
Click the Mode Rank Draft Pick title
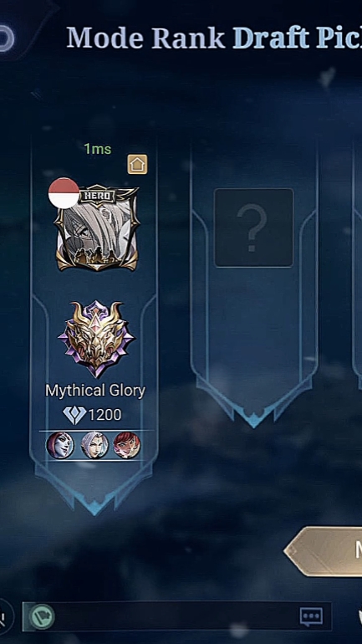click(214, 38)
